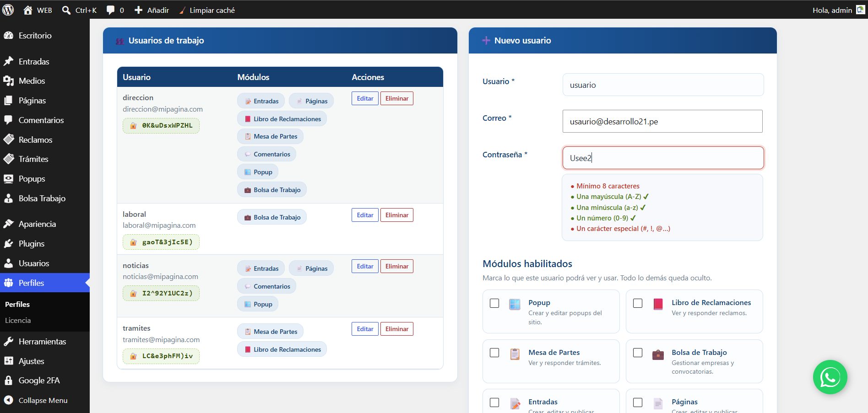This screenshot has height=413, width=868.
Task: Delete the direccion user
Action: pyautogui.click(x=397, y=98)
